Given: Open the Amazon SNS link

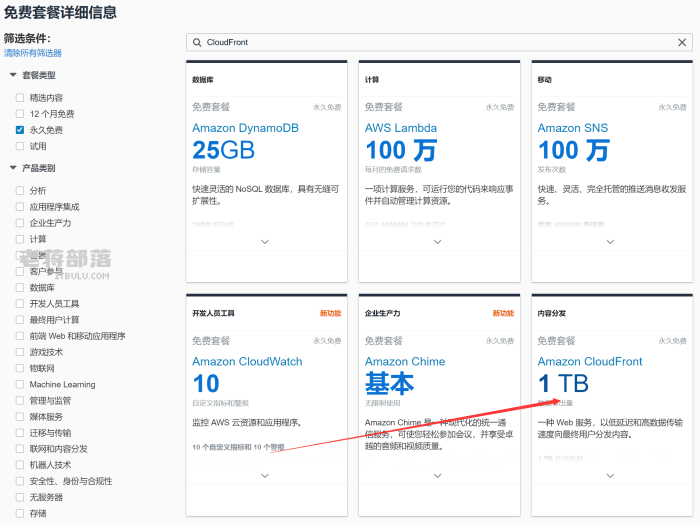Looking at the screenshot, I should [572, 128].
